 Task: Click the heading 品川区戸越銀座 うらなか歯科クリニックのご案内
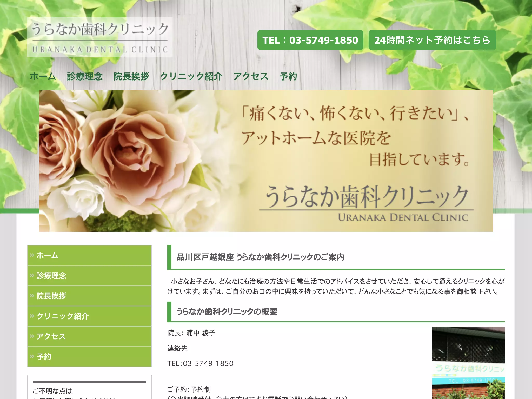click(x=261, y=257)
